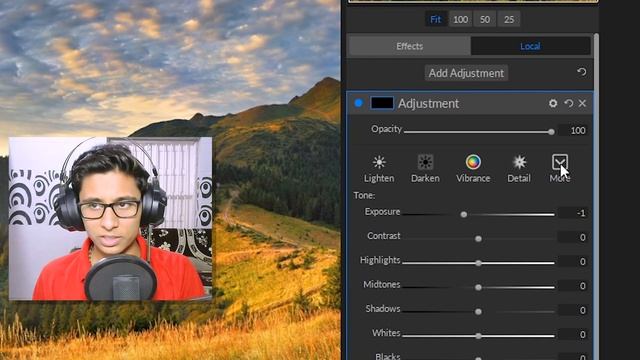Open the More presets dropdown

560,162
